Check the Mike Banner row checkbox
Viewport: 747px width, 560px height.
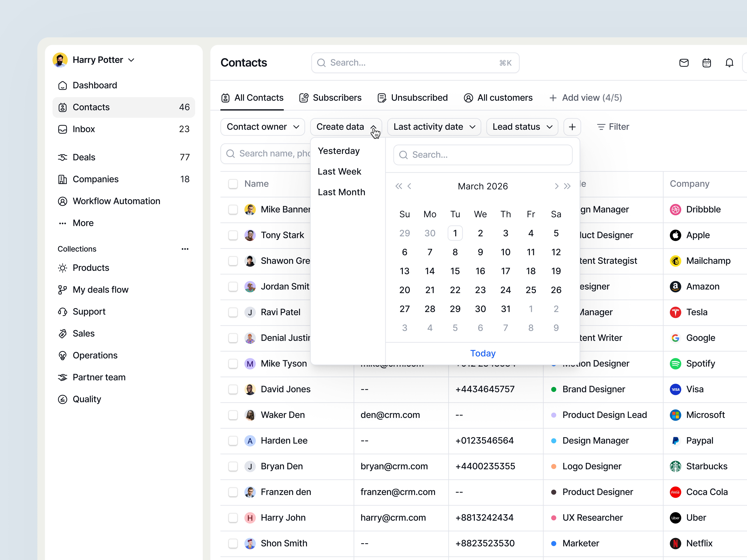coord(233,210)
